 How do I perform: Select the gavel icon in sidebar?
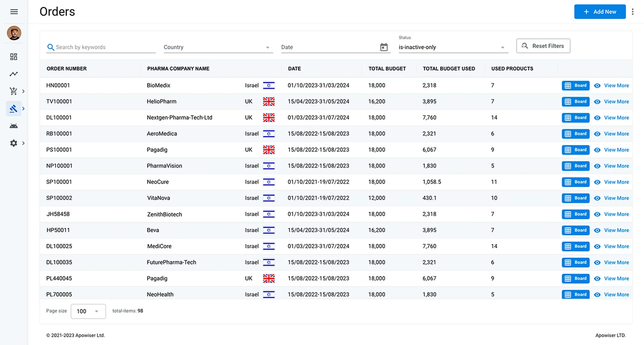(x=14, y=108)
